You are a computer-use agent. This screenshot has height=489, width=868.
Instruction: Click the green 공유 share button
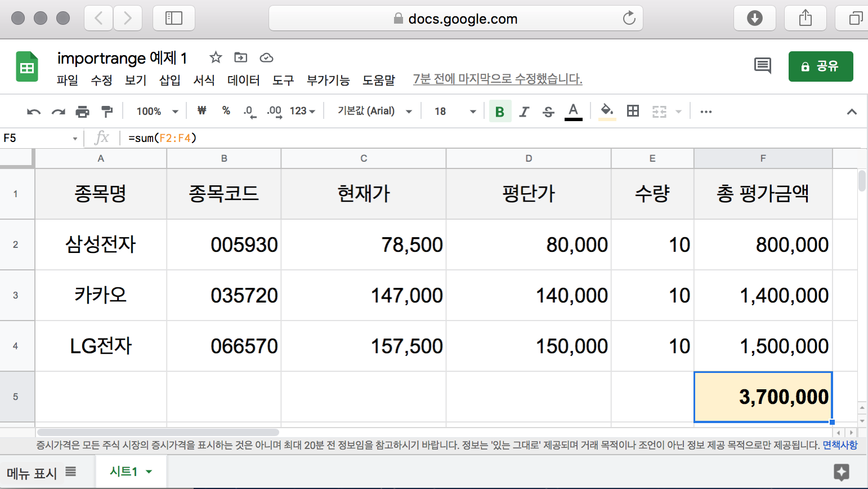click(821, 66)
